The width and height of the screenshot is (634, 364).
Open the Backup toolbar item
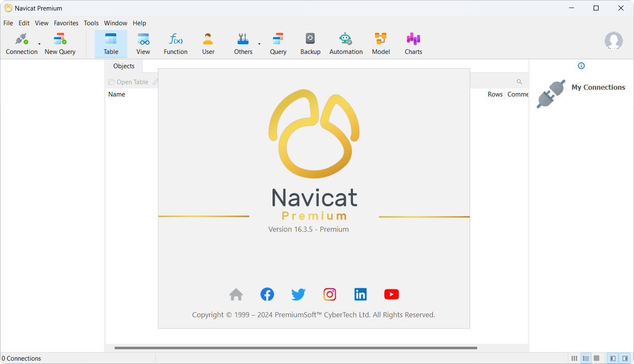point(310,44)
